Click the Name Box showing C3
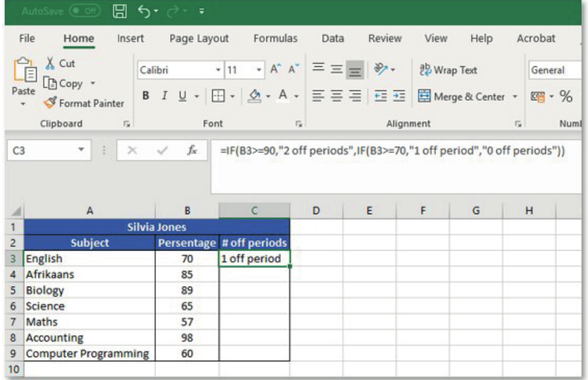Viewport: 588px width, 380px height. pyautogui.click(x=49, y=150)
